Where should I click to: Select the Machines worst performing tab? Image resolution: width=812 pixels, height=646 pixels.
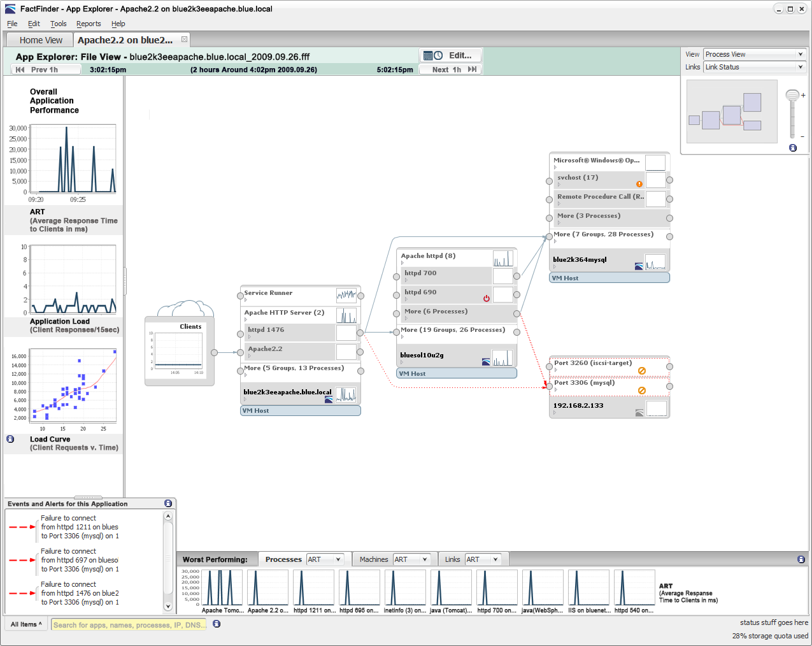[x=374, y=559]
